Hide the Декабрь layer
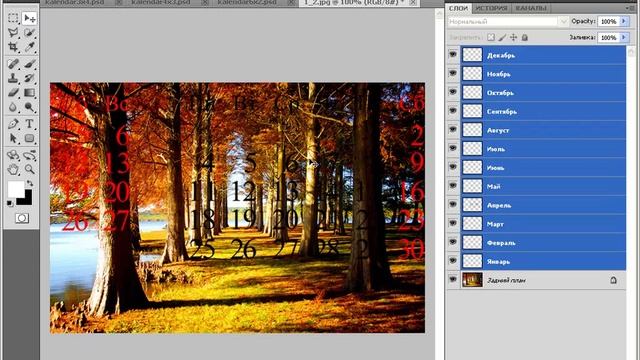Screen dimensions: 640x360 (x=453, y=54)
